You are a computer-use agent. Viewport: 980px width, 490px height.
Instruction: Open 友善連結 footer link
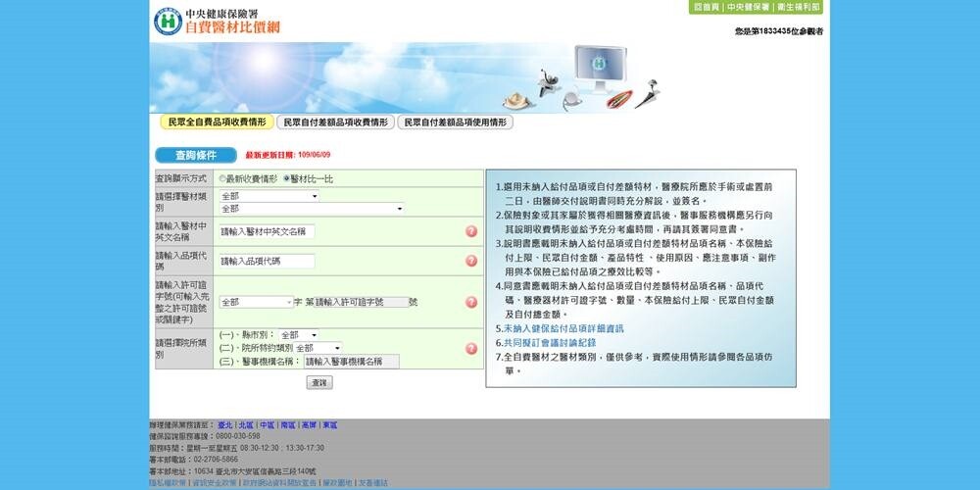pos(373,483)
